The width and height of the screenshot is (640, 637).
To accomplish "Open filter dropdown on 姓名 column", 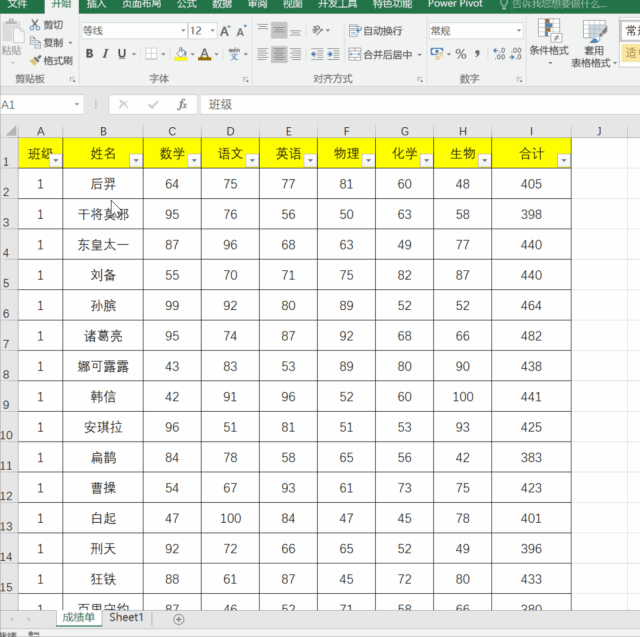I will point(135,160).
